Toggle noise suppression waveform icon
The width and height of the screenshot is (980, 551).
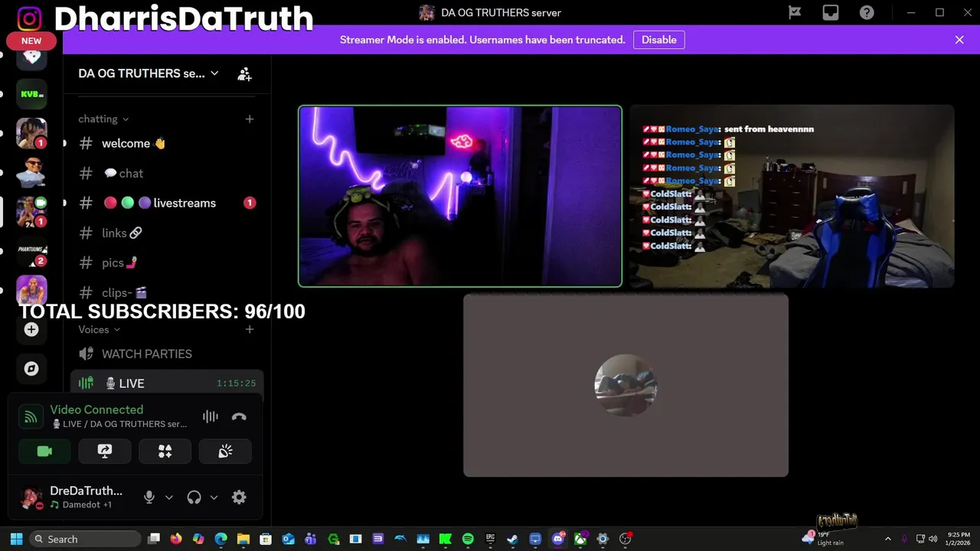click(210, 416)
